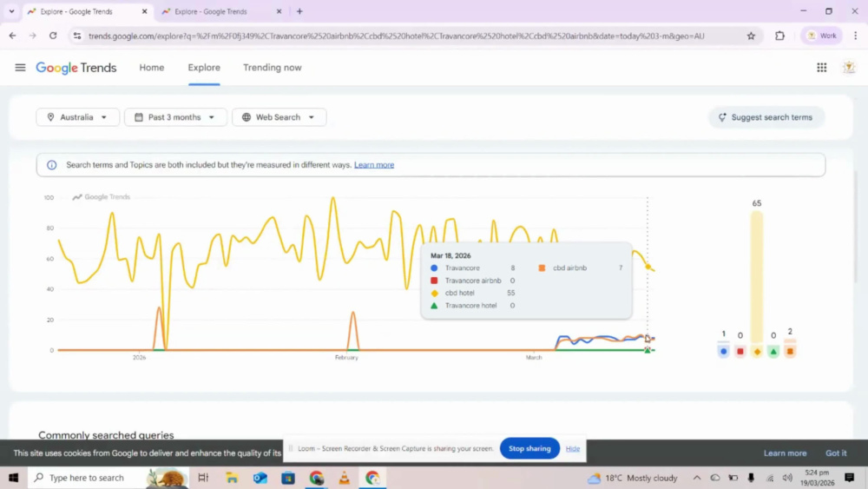This screenshot has height=489, width=868.
Task: Click the microphone tray icon
Action: pyautogui.click(x=751, y=478)
